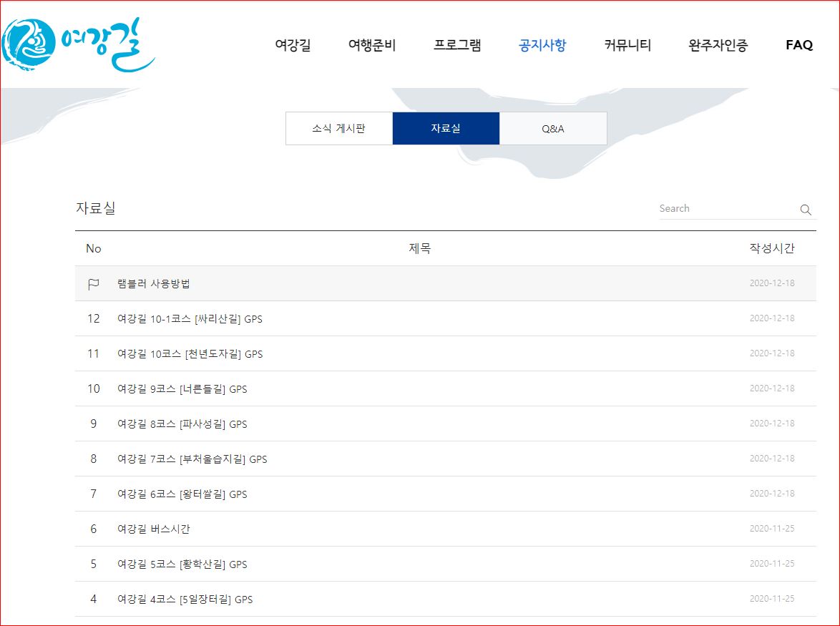Image resolution: width=840 pixels, height=626 pixels.
Task: Open the 프로그램 menu
Action: 457,45
